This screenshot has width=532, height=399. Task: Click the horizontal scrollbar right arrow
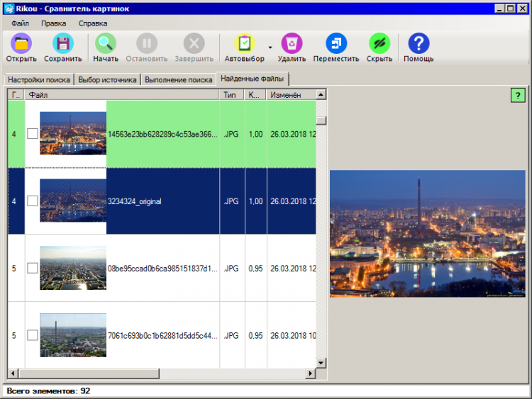pyautogui.click(x=310, y=373)
